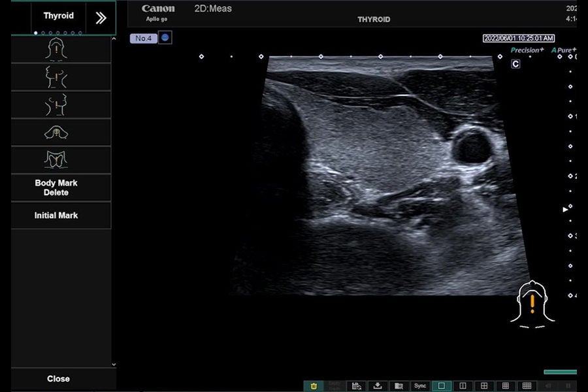588x392 pixels.
Task: Go to next body mark category
Action: (x=101, y=18)
